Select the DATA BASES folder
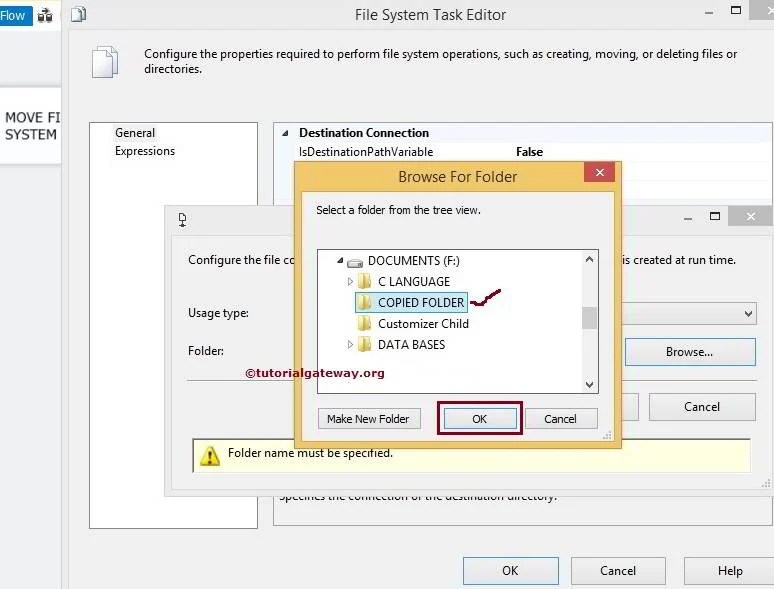Image resolution: width=774 pixels, height=589 pixels. coord(411,345)
